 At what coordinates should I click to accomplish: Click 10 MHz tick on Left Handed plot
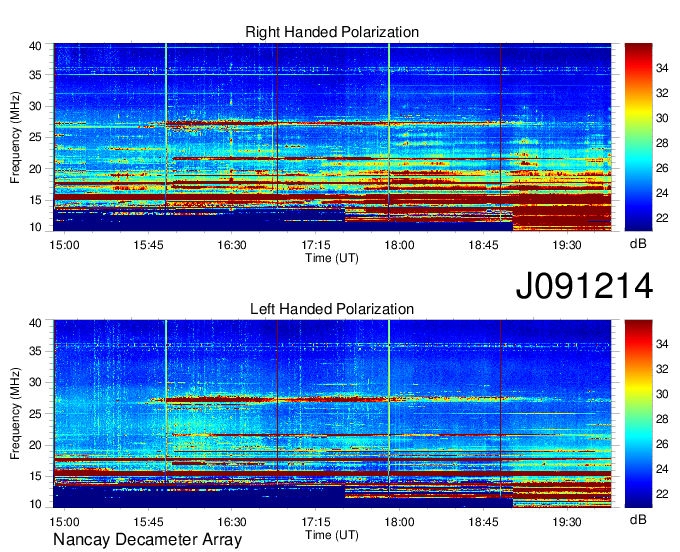point(36,504)
